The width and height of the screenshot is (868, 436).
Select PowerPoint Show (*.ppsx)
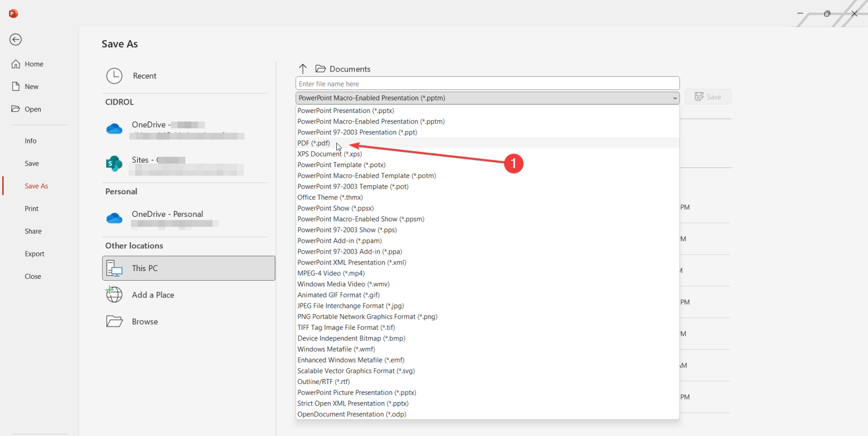point(487,208)
